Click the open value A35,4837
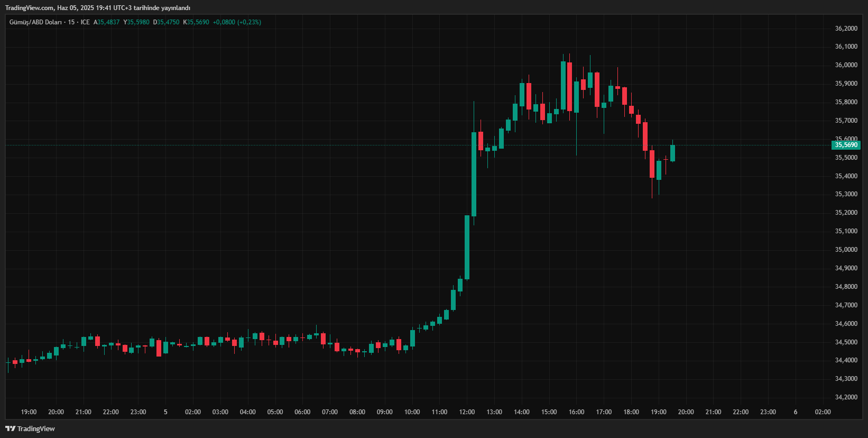Viewport: 868px width, 438px height. pyautogui.click(x=107, y=22)
